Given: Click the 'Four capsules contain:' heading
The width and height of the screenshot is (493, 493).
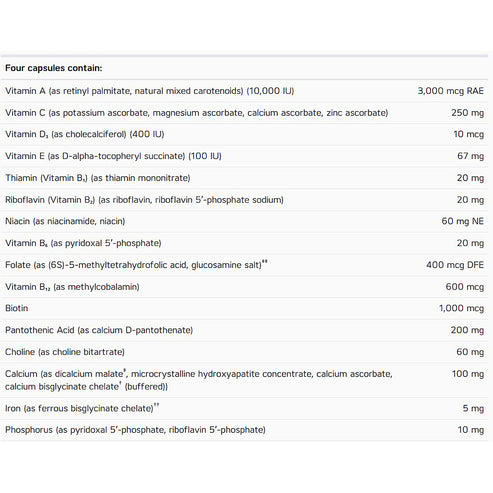Looking at the screenshot, I should (54, 68).
